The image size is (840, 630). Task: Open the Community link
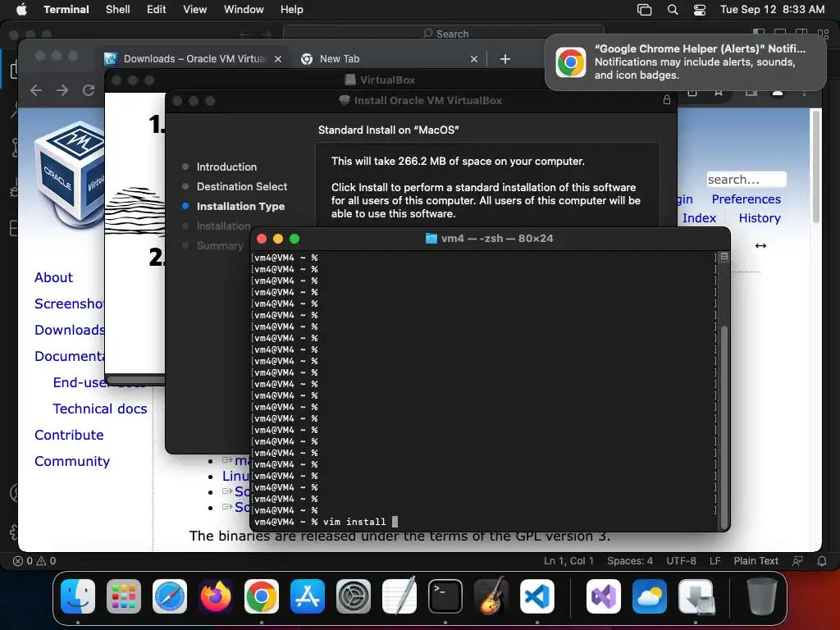point(72,461)
